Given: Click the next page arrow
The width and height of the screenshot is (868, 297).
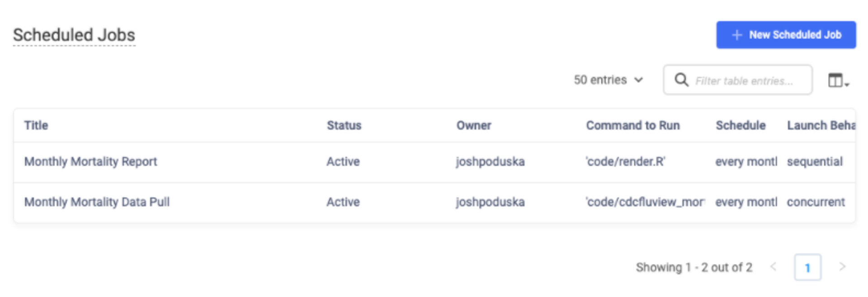Looking at the screenshot, I should (x=844, y=267).
